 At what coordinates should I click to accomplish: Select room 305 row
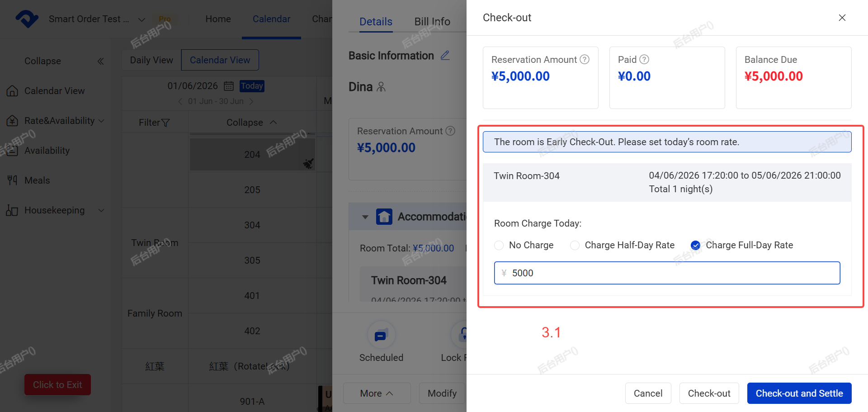point(252,260)
